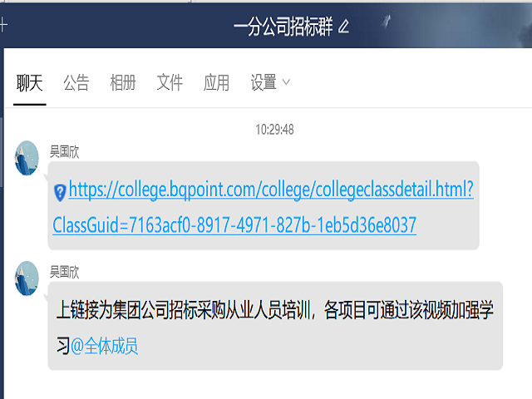Click sender name 吴国欣 above the link message
This screenshot has height=399, width=532.
pos(64,150)
